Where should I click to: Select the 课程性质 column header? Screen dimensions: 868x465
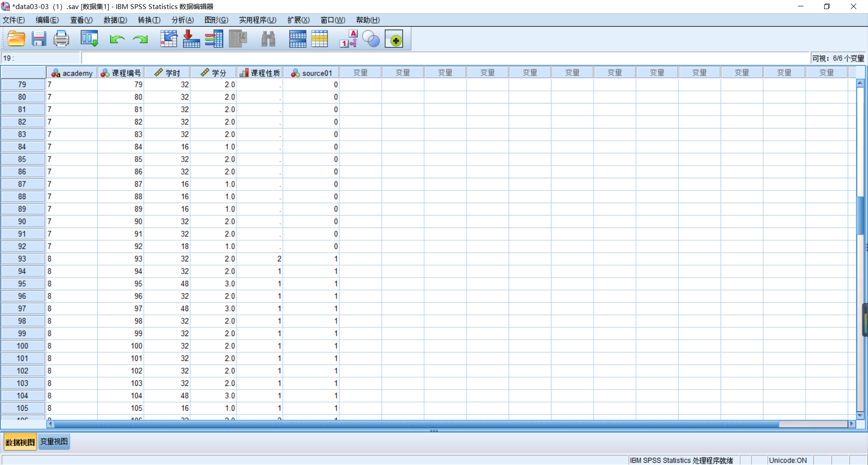[260, 73]
